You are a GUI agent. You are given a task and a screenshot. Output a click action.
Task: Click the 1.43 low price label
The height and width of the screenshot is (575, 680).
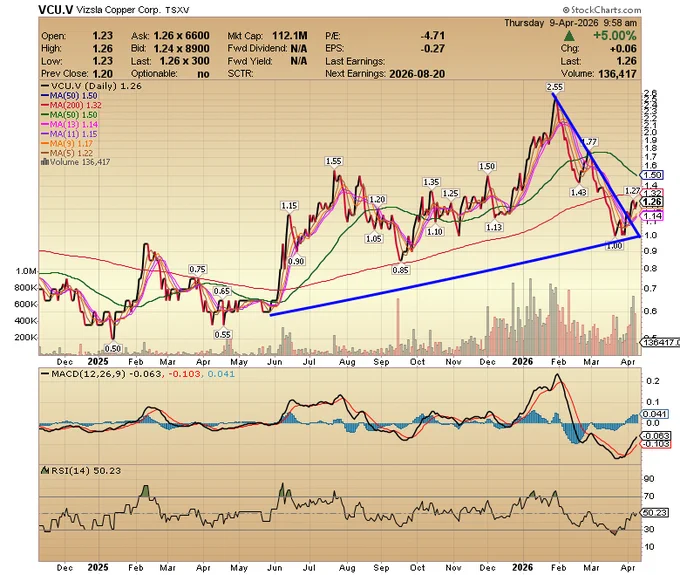579,192
